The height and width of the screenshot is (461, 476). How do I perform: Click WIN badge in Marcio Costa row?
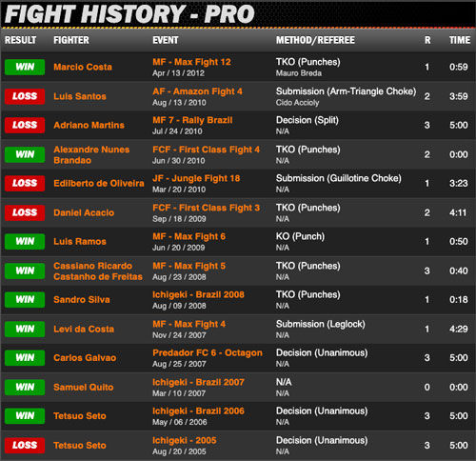click(x=25, y=67)
